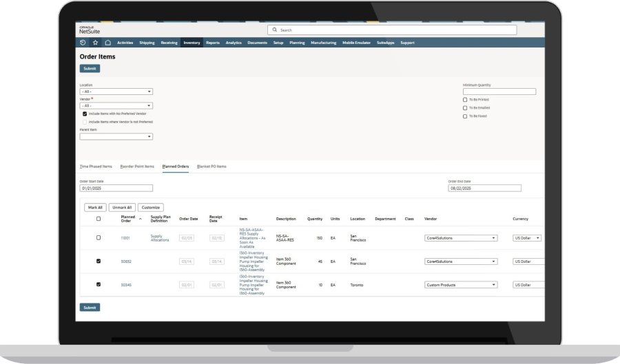Switch to the Reorder Point Items tab
The height and width of the screenshot is (364, 620).
(x=137, y=167)
